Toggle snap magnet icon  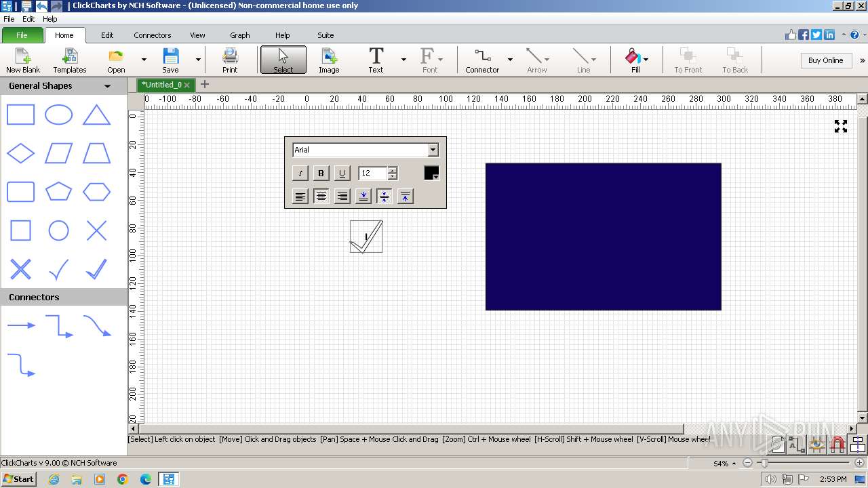coord(837,445)
